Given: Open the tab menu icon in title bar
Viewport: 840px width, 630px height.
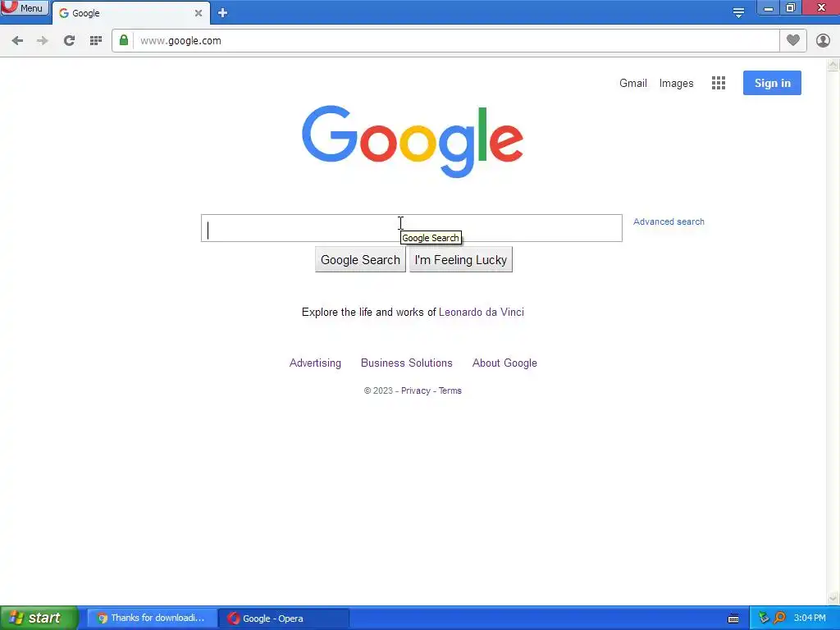Looking at the screenshot, I should [x=738, y=12].
